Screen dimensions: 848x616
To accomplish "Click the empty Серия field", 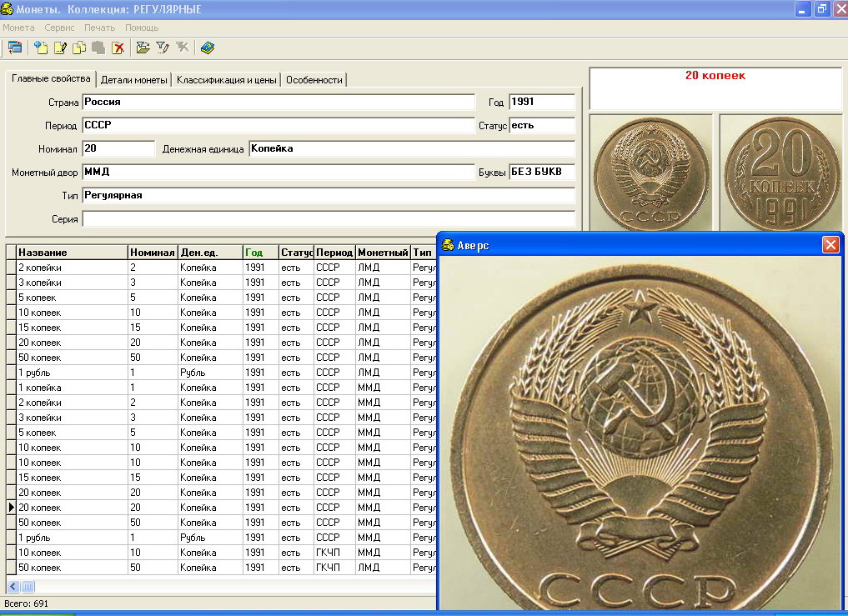I will coord(329,219).
